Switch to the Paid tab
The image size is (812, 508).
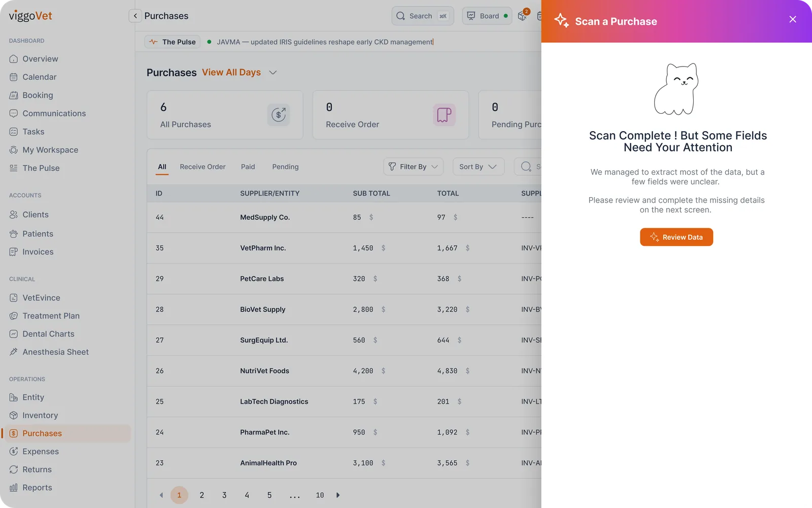(248, 167)
